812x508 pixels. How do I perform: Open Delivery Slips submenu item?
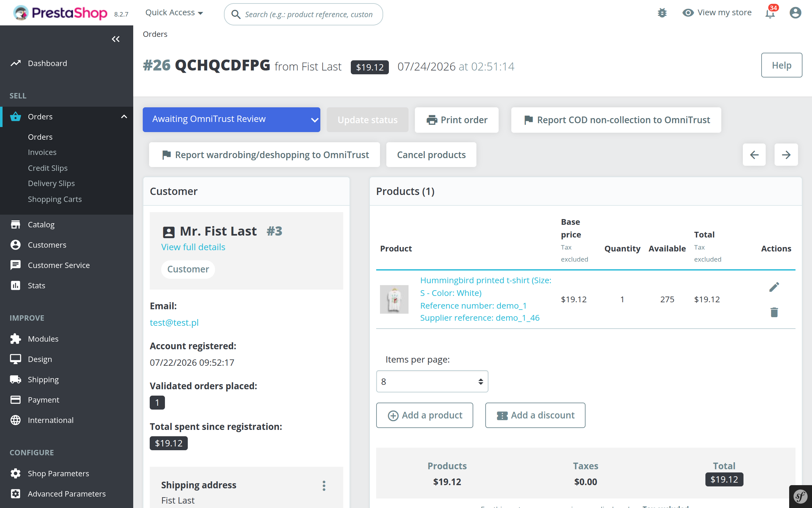(51, 183)
